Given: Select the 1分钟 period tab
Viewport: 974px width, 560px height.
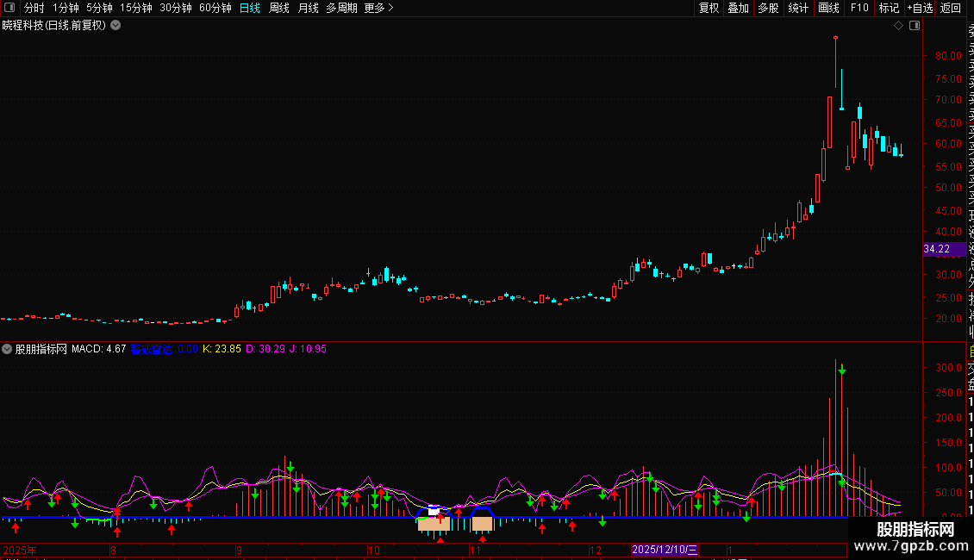Looking at the screenshot, I should pyautogui.click(x=66, y=8).
